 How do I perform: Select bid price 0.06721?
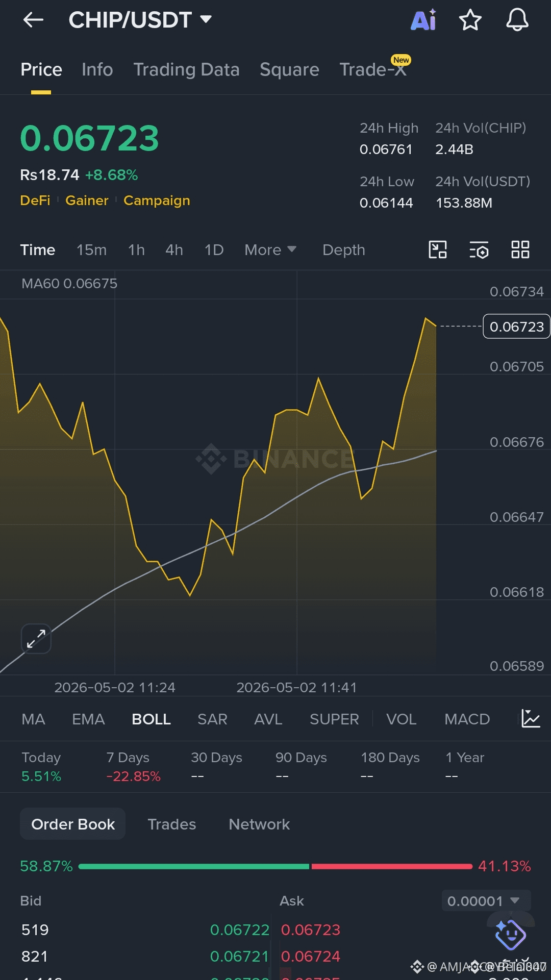[x=239, y=957]
